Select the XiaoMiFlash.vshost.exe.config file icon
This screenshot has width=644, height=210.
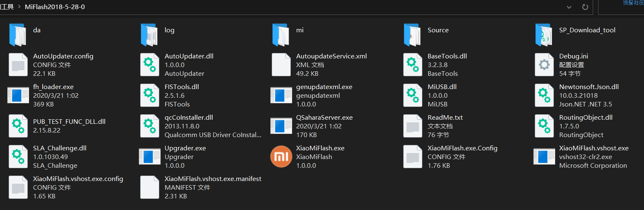(18, 187)
